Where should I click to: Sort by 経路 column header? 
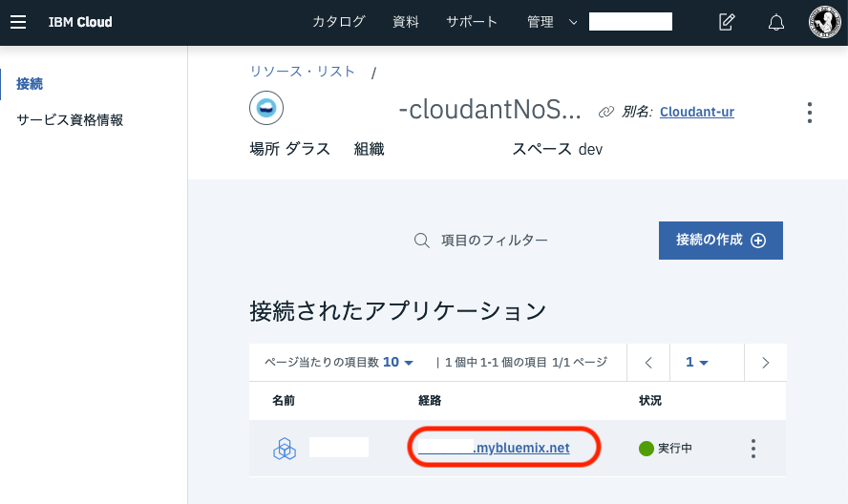pos(430,401)
